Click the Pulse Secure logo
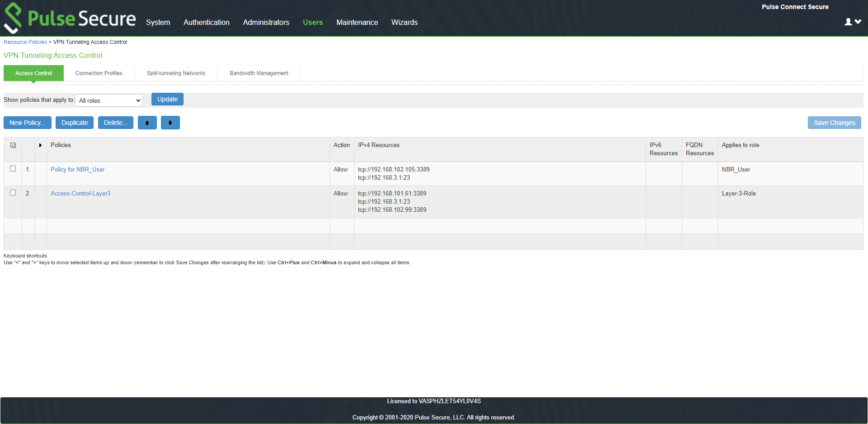Viewport: 868px width, 424px height. [x=70, y=18]
